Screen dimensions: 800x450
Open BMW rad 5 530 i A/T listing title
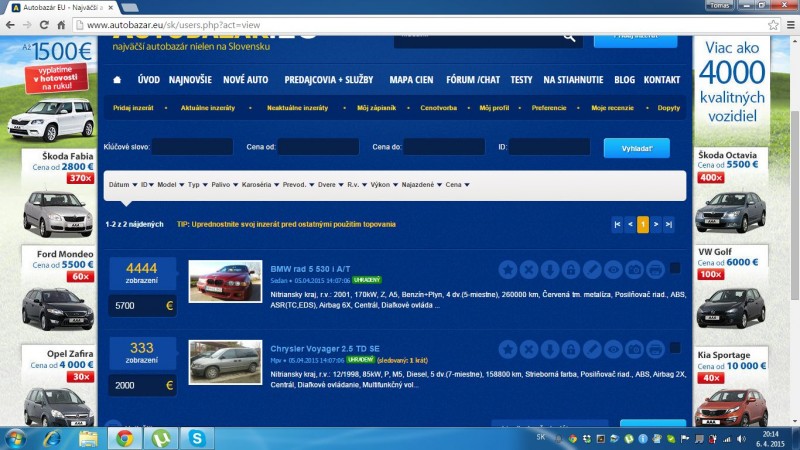click(310, 269)
